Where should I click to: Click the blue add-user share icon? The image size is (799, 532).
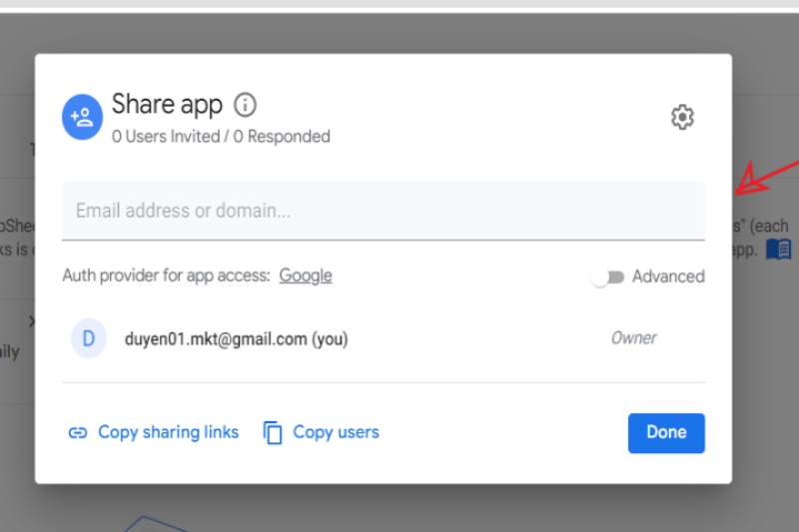click(82, 117)
